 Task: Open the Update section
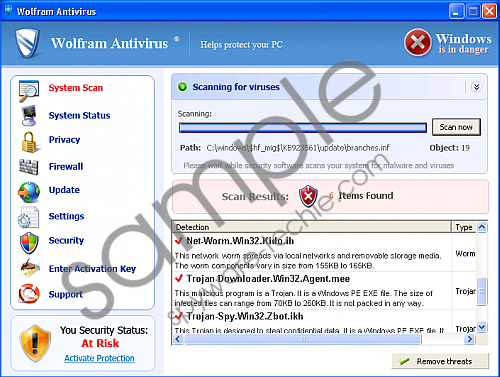64,190
